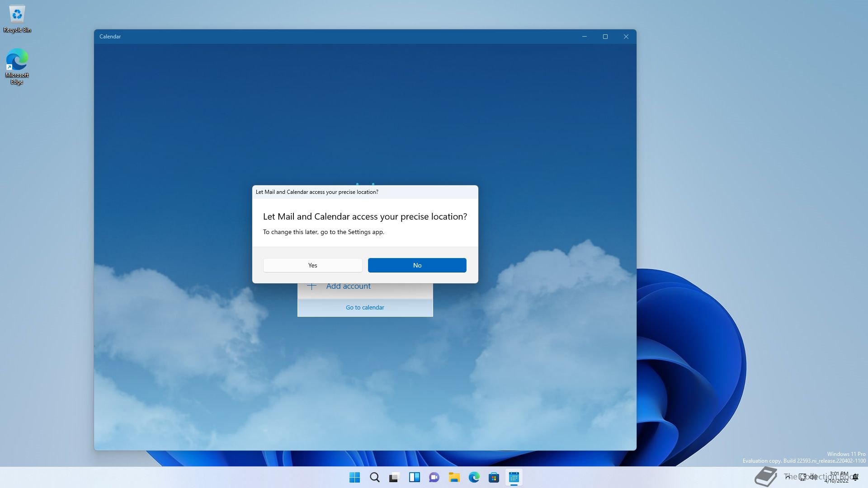Open the Windows Start menu
Viewport: 868px width, 488px height.
click(354, 477)
